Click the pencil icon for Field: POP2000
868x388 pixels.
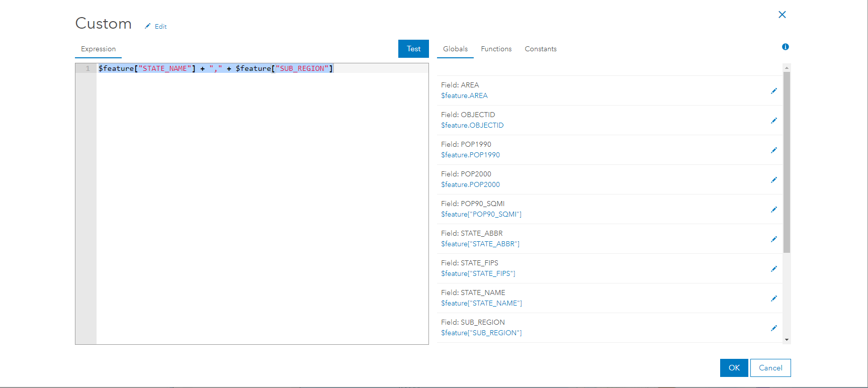[774, 180]
